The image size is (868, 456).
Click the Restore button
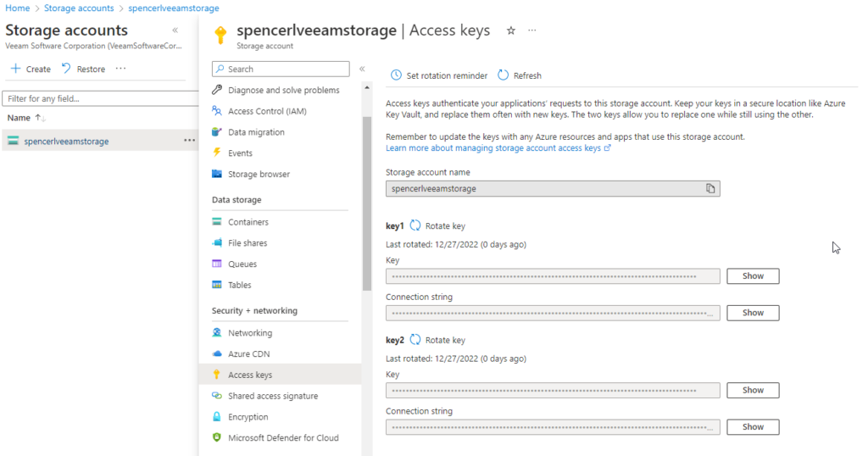[83, 69]
